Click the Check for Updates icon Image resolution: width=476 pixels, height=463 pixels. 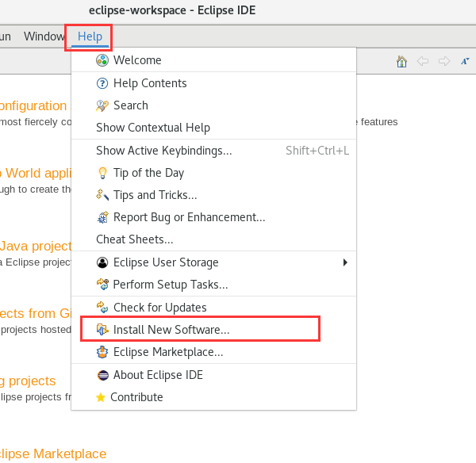point(102,308)
